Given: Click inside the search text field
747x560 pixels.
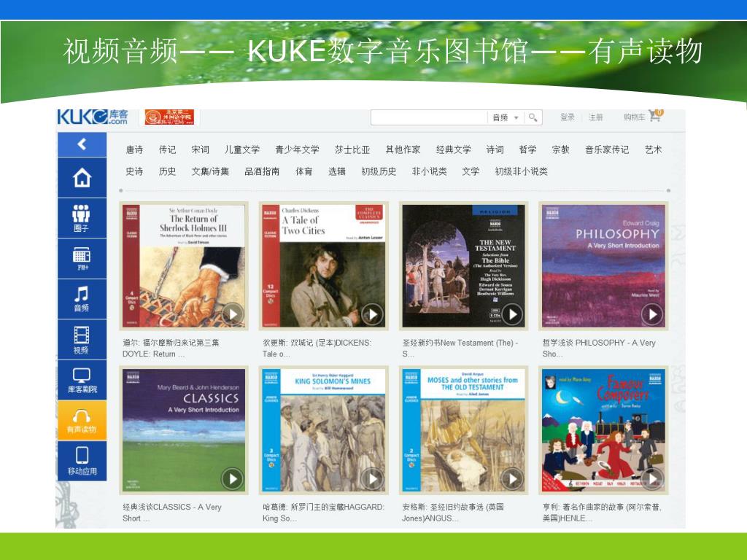Looking at the screenshot, I should [429, 117].
